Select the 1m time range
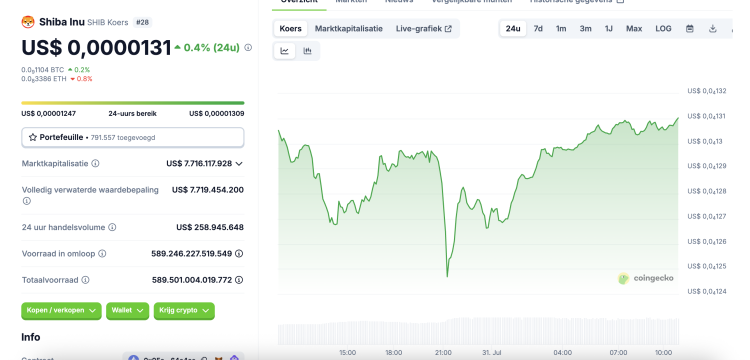The width and height of the screenshot is (750, 360). (x=561, y=29)
